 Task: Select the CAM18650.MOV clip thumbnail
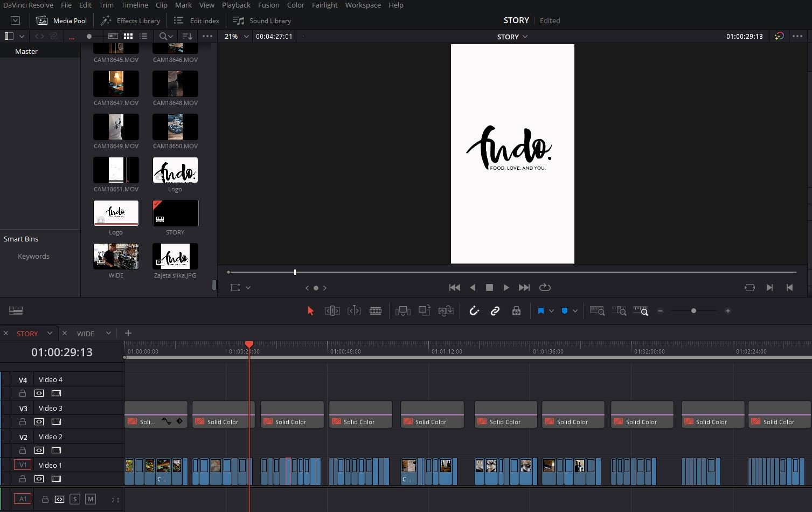[175, 127]
